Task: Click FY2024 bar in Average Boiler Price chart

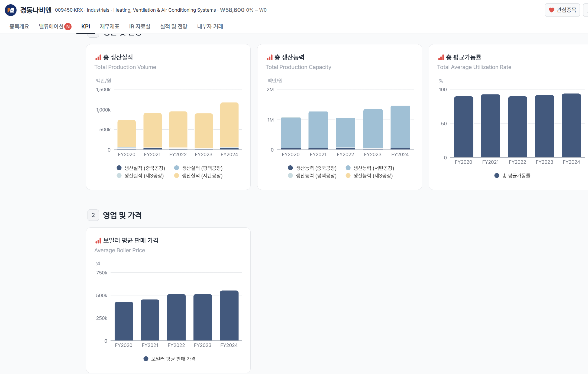Action: coord(229,316)
